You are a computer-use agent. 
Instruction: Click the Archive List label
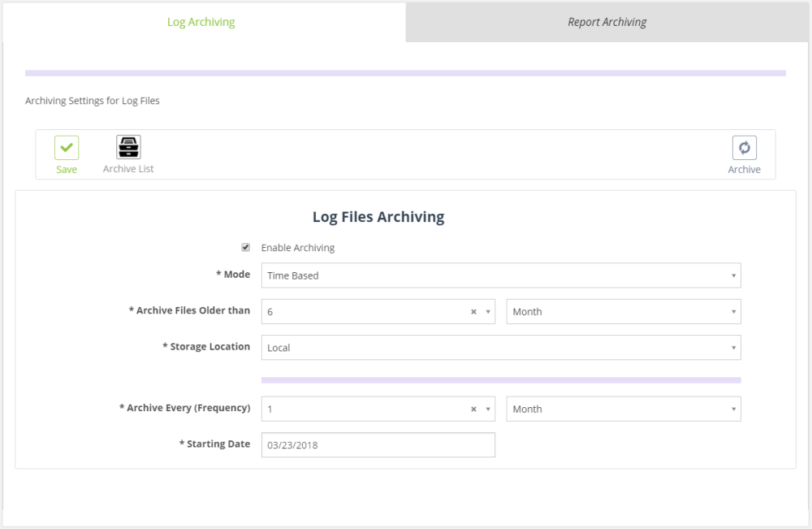[128, 169]
